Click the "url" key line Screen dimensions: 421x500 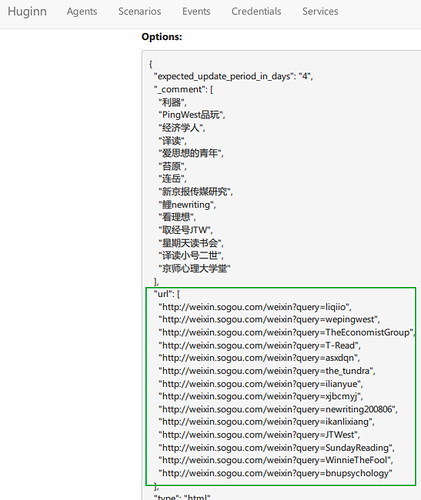pyautogui.click(x=167, y=294)
